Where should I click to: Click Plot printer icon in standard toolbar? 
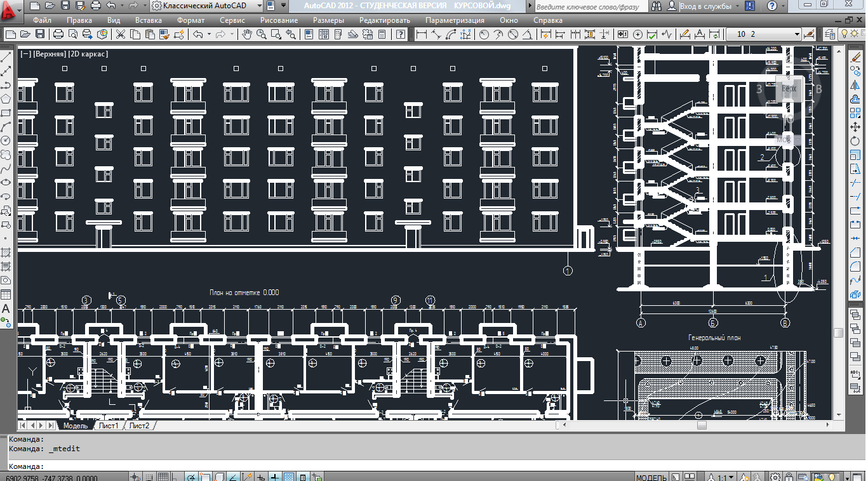pyautogui.click(x=58, y=34)
